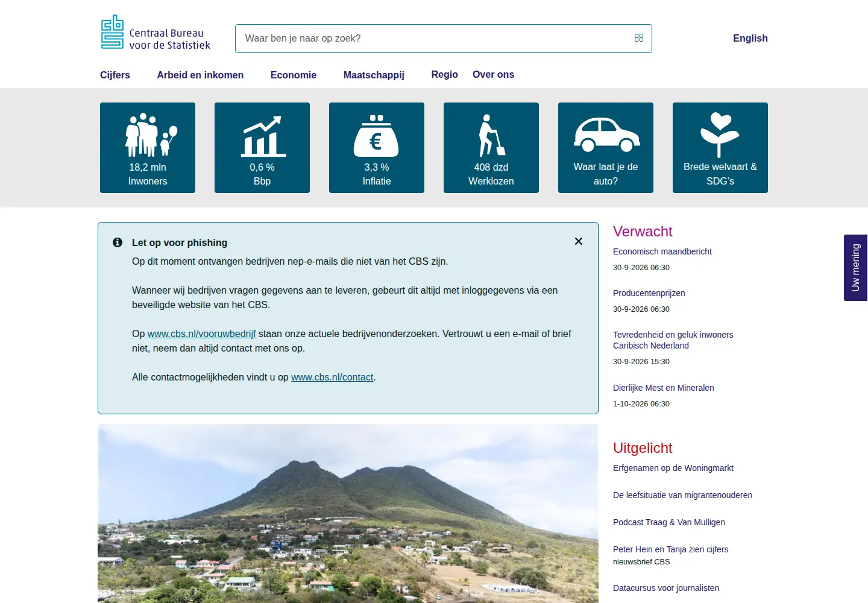
Task: Open Erfgenamen op de Woningmarkt link
Action: [x=673, y=468]
